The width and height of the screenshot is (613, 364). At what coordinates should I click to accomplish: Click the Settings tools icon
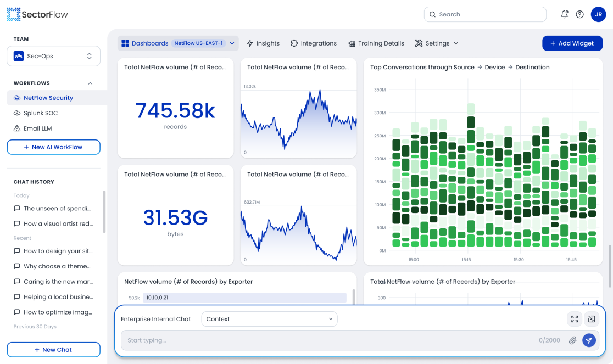(x=419, y=43)
